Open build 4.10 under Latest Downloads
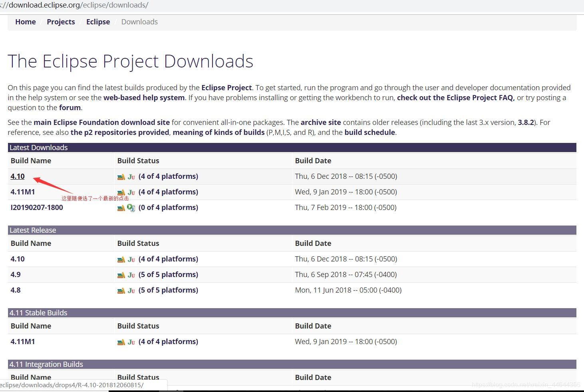The height and width of the screenshot is (392, 584). point(18,176)
